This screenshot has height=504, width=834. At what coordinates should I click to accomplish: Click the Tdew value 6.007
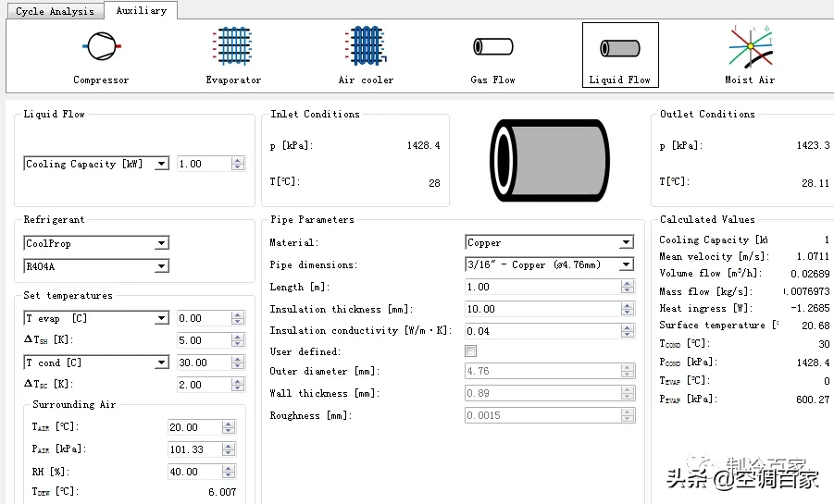tap(222, 492)
